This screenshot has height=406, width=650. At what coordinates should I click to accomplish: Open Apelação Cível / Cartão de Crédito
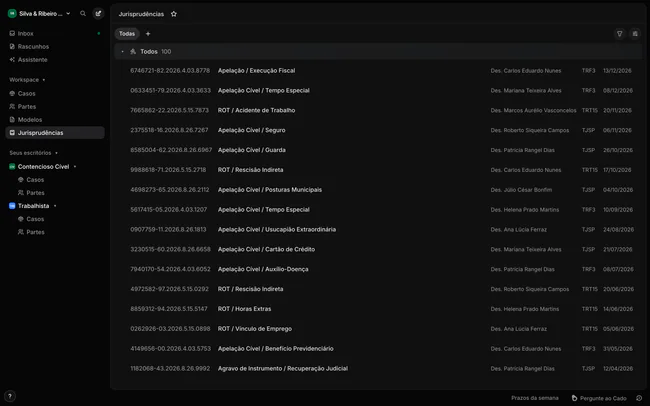[x=266, y=249]
